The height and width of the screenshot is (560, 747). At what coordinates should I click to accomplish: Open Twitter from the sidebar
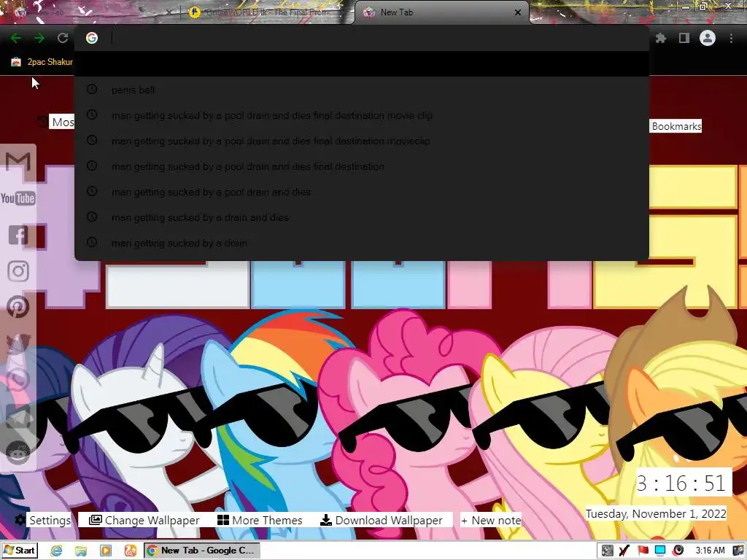[x=18, y=343]
